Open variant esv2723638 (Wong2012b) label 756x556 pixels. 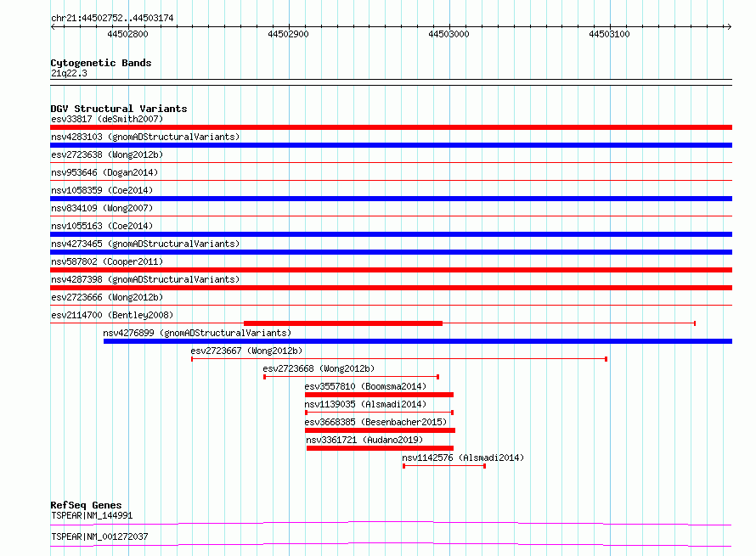coord(107,154)
